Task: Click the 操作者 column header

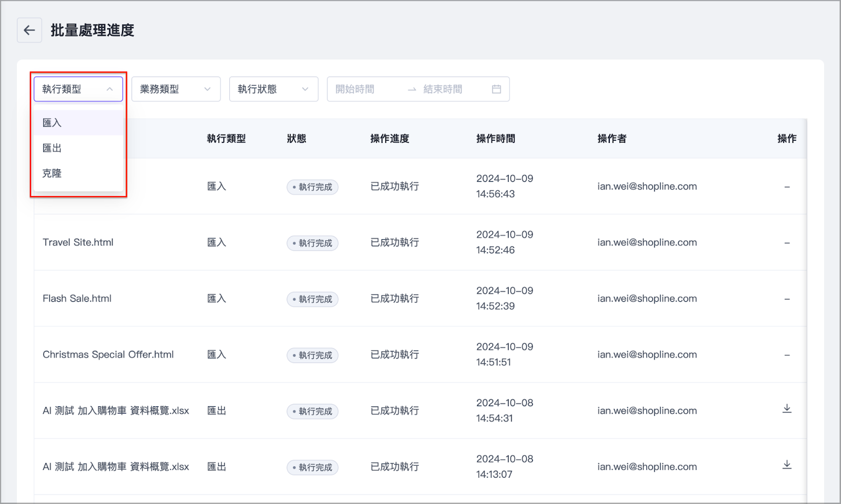Action: [x=612, y=139]
